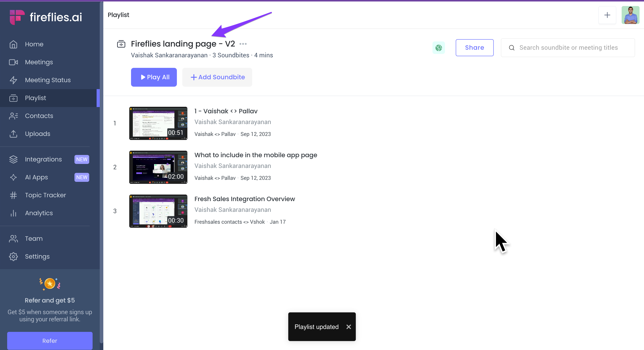This screenshot has height=350, width=644.
Task: Click the Analytics bar chart icon
Action: (x=13, y=213)
